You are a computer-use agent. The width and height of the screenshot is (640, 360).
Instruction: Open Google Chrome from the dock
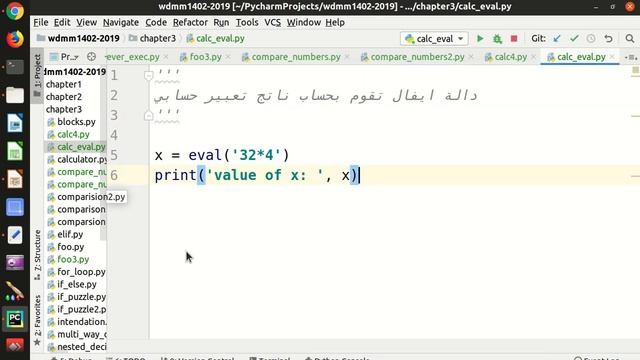click(15, 11)
